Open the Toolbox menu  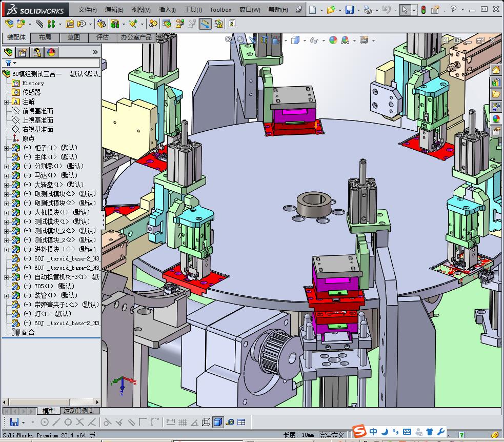[220, 10]
